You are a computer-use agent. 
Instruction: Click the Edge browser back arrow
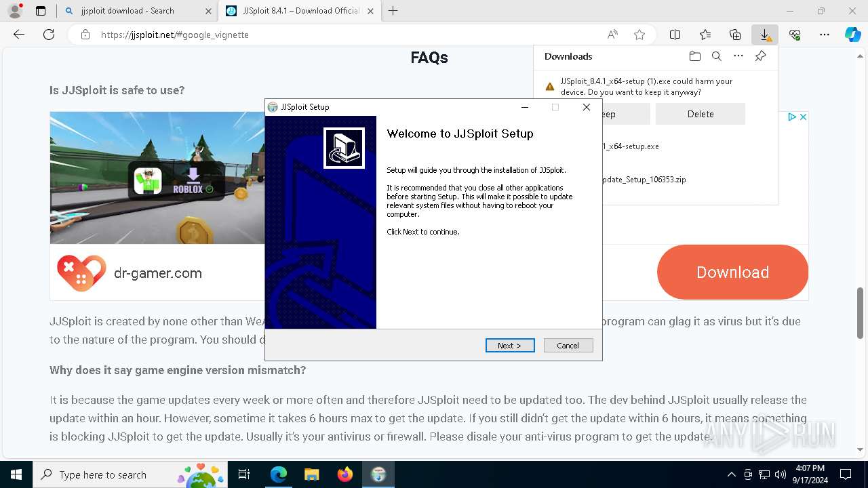click(19, 35)
